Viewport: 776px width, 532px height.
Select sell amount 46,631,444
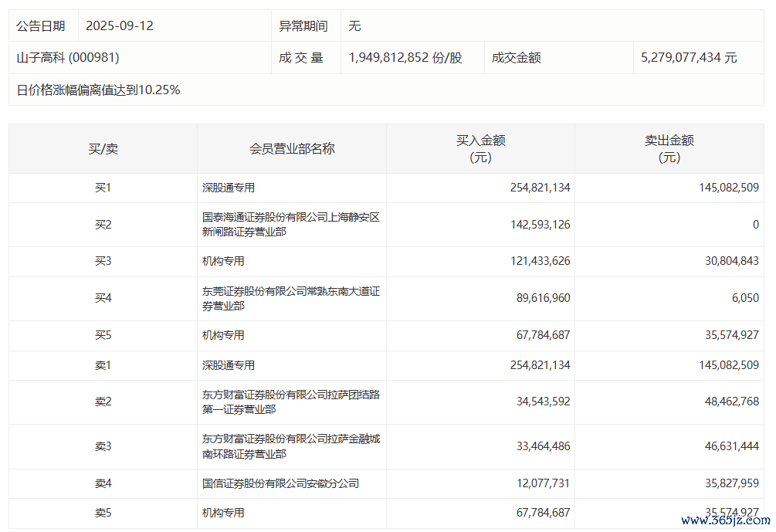click(731, 446)
